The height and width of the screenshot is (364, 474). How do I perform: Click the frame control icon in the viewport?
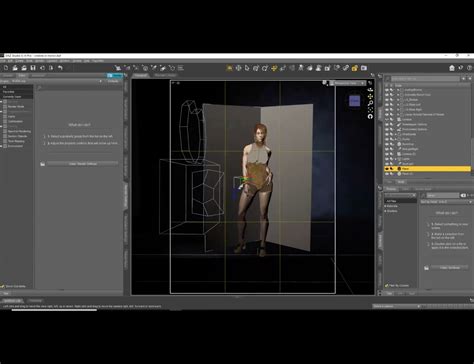pyautogui.click(x=370, y=110)
